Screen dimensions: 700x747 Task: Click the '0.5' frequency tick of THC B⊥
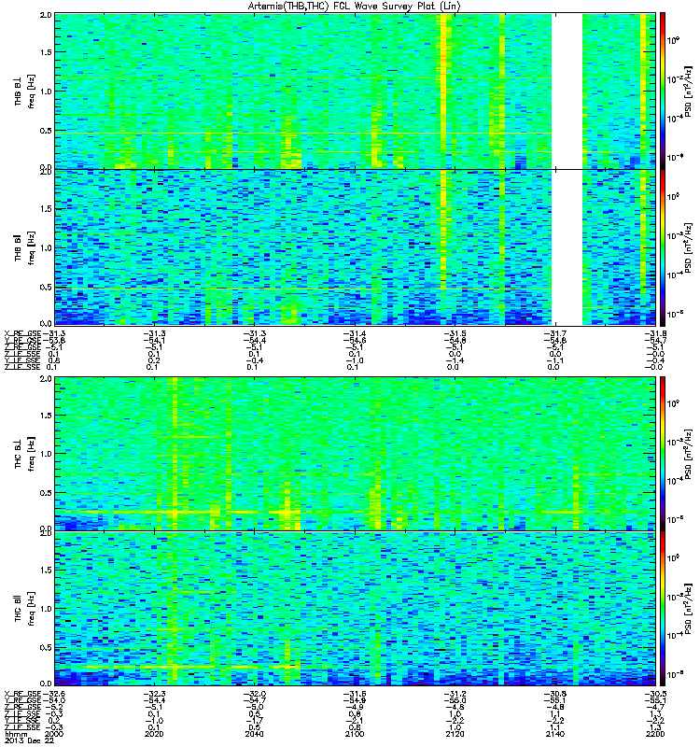46,493
